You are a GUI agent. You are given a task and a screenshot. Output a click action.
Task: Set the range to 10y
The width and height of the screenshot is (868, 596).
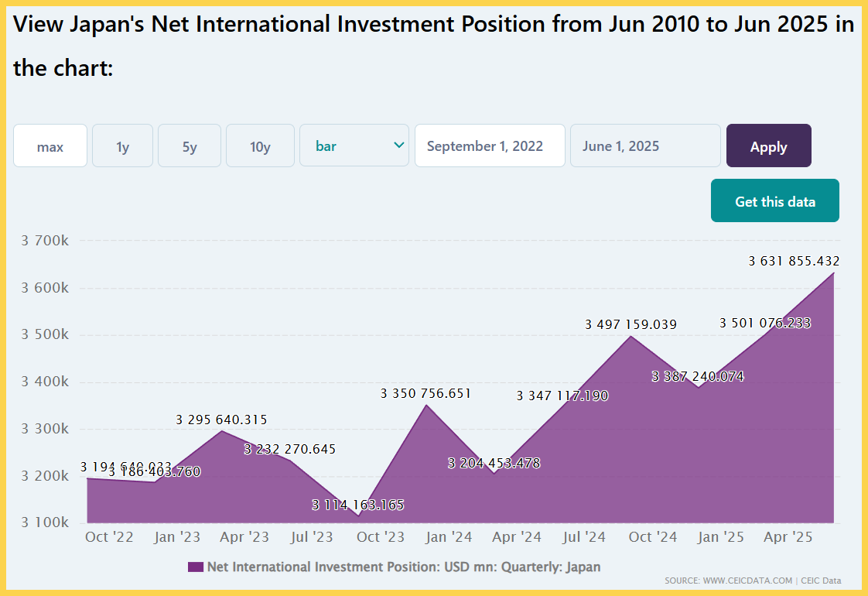coord(260,146)
